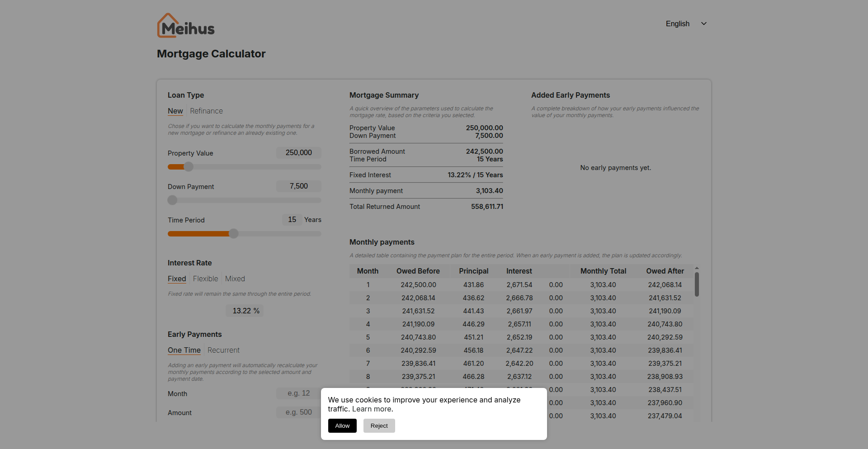The image size is (868, 449).
Task: Click the Meihus house logo
Action: pos(185,26)
